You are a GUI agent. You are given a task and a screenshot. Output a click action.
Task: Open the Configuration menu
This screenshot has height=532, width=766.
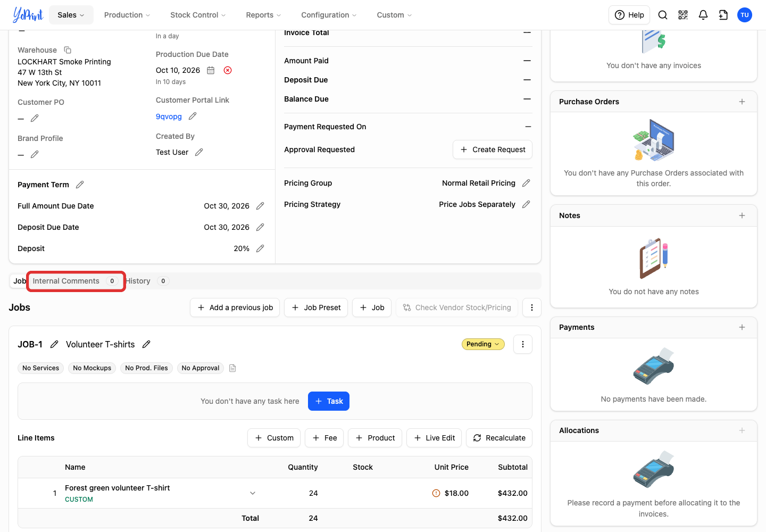click(x=329, y=15)
